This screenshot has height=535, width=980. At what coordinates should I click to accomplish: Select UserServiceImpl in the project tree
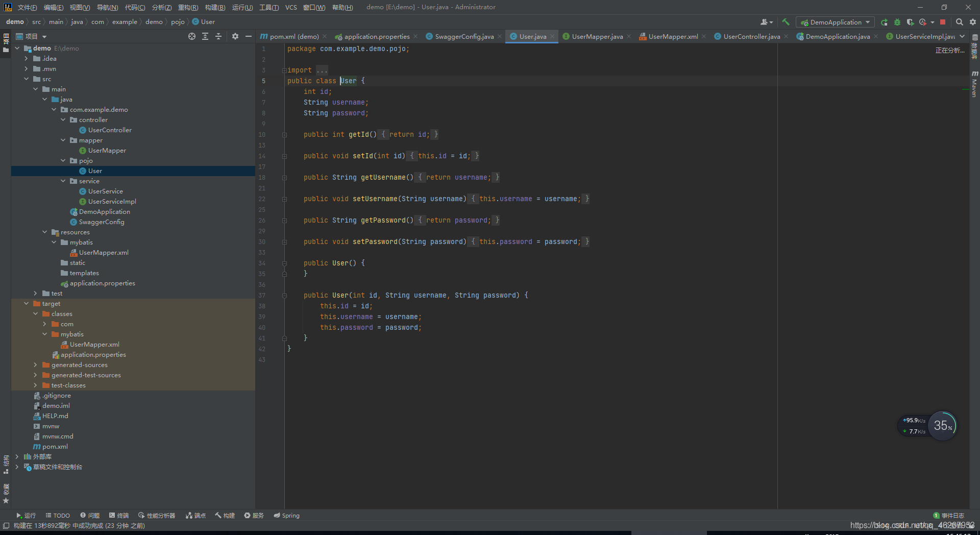(x=112, y=202)
